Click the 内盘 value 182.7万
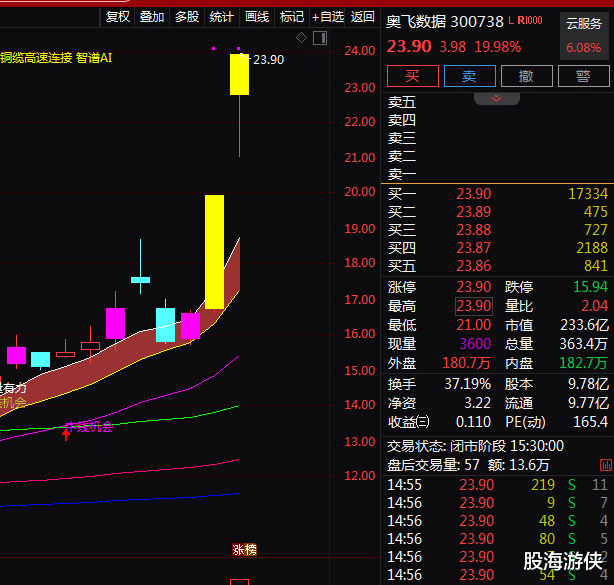Image resolution: width=614 pixels, height=585 pixels. 583,363
